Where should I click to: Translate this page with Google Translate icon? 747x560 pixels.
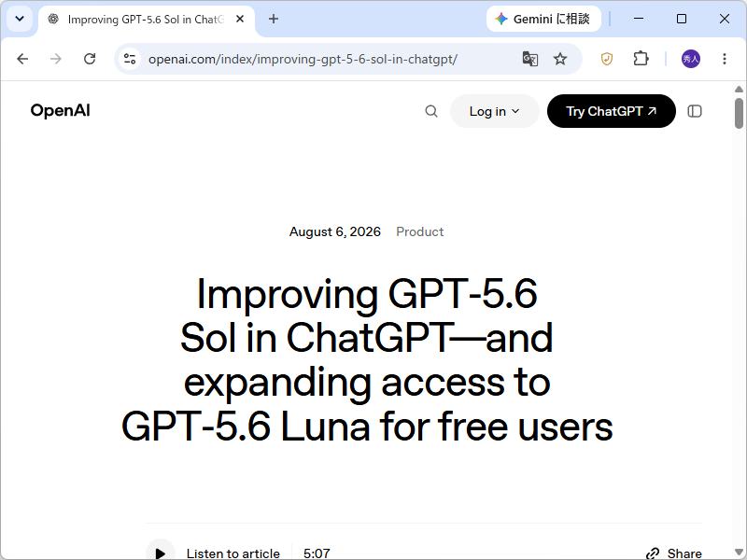[x=530, y=59]
